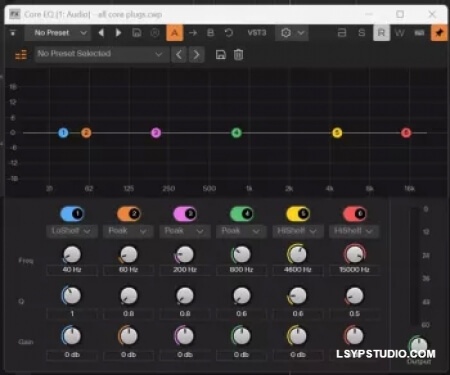The width and height of the screenshot is (450, 375).
Task: Click the orange EQ bars logo icon
Action: coord(21,54)
